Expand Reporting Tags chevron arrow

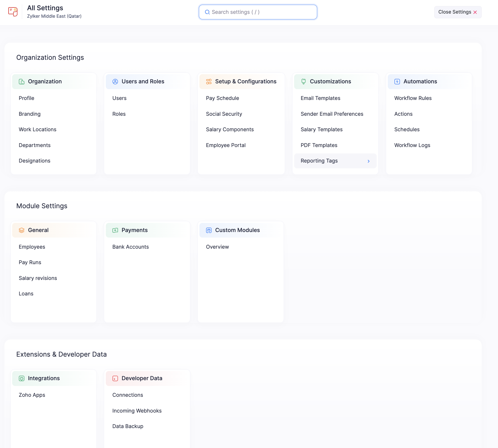point(368,161)
